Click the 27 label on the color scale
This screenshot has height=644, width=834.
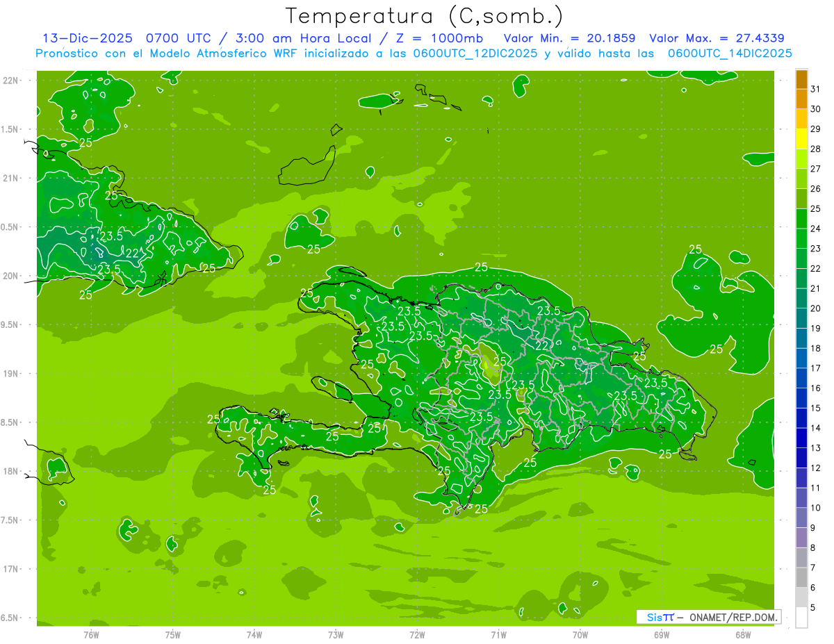click(815, 169)
